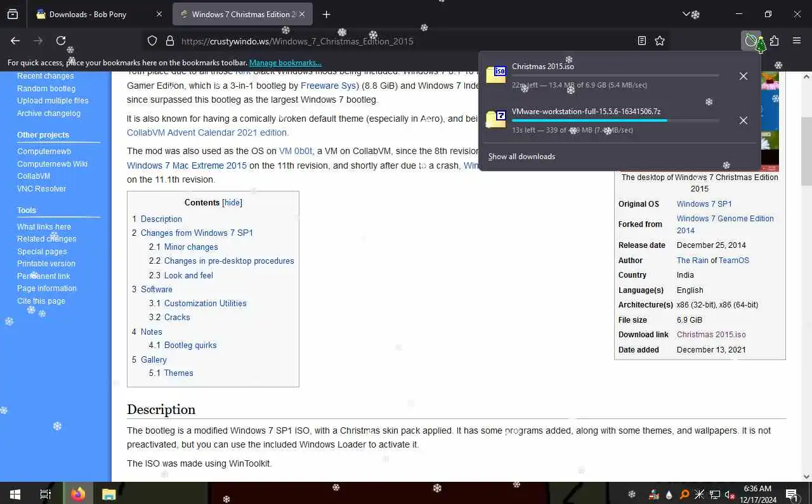Select the Windows 7 Christmas Edition tab
This screenshot has width=812, height=504.
(x=244, y=14)
